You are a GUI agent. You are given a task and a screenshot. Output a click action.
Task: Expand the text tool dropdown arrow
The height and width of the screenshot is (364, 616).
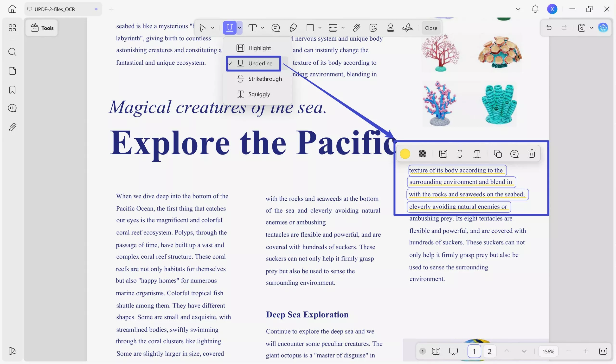(x=263, y=28)
